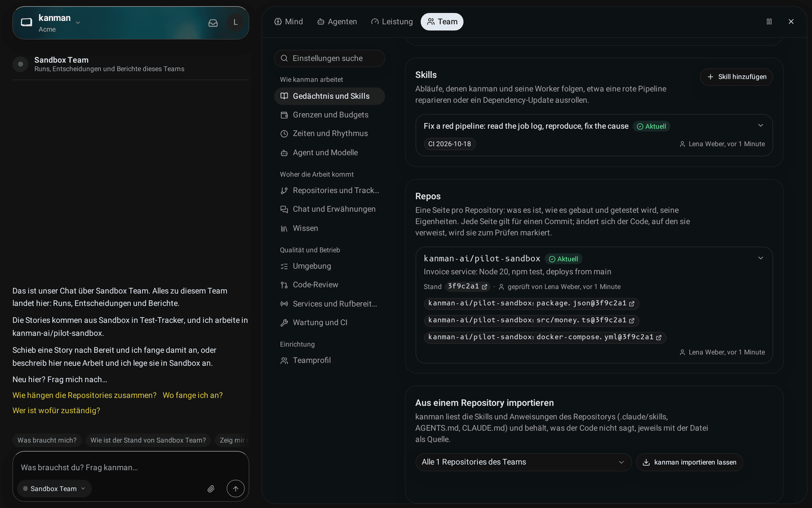Image resolution: width=812 pixels, height=508 pixels.
Task: Click Skill hinzufügen button
Action: [x=736, y=77]
